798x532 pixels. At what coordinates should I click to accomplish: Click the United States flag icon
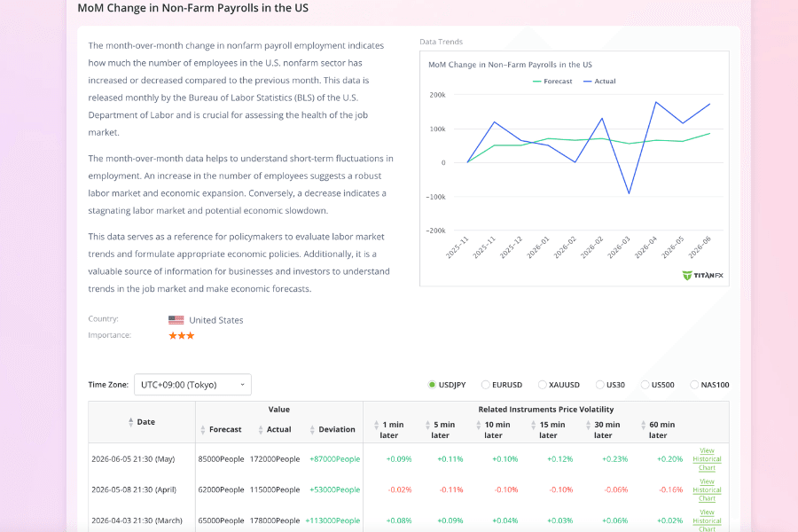pos(176,320)
